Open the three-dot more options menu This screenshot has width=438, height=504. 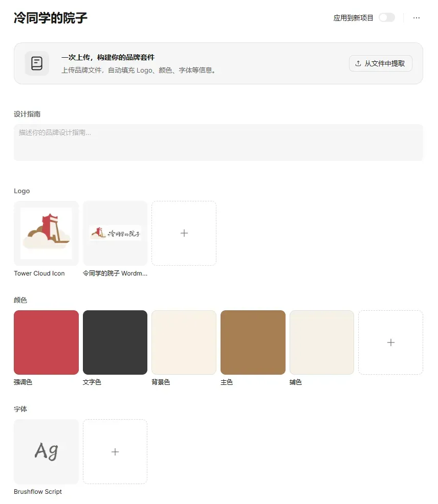coord(416,18)
